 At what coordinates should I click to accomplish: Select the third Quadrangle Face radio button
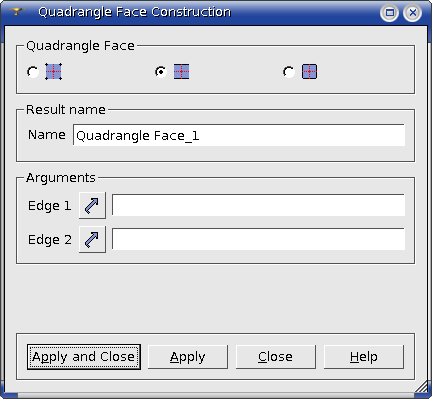pyautogui.click(x=289, y=72)
